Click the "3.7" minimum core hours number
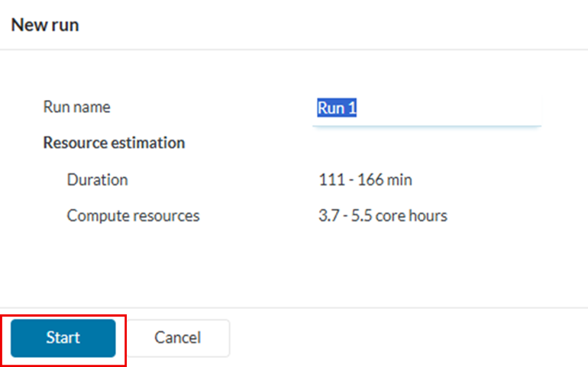The width and height of the screenshot is (588, 367). [x=328, y=216]
